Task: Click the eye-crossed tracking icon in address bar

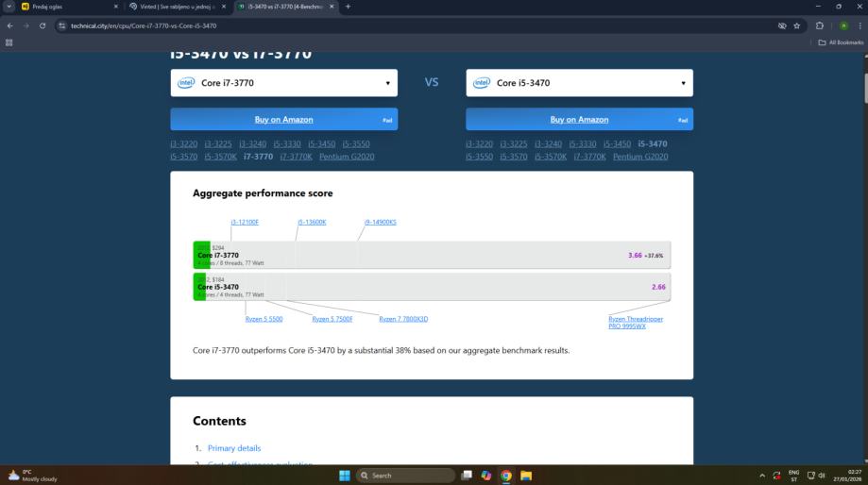Action: pyautogui.click(x=782, y=25)
